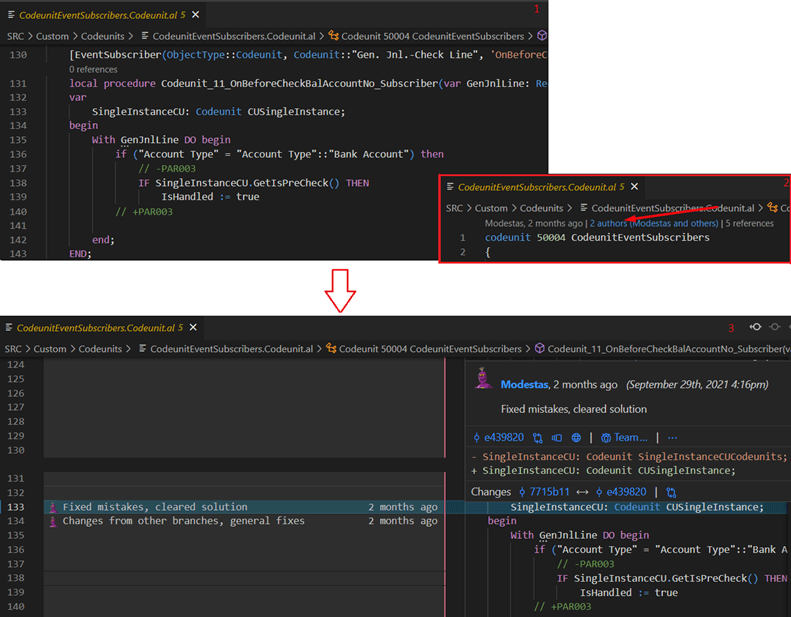
Task: Open Custom breadcrumb in red-boxed panel
Action: (x=491, y=208)
